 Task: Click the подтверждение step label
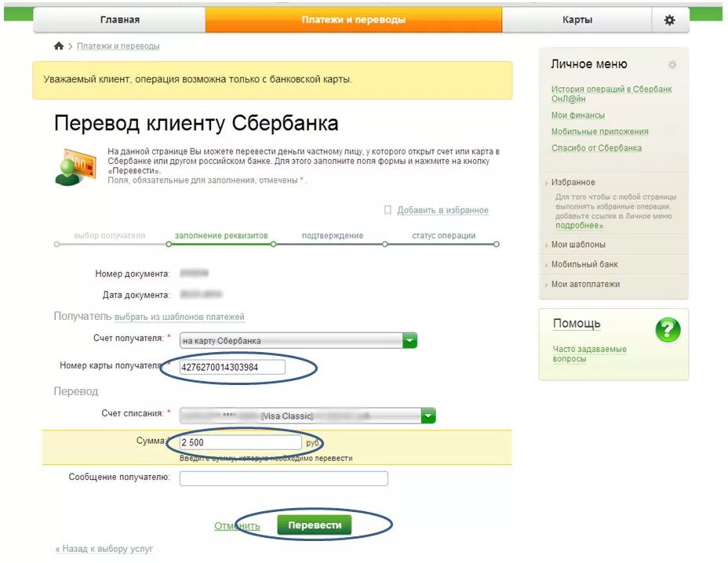coord(333,236)
